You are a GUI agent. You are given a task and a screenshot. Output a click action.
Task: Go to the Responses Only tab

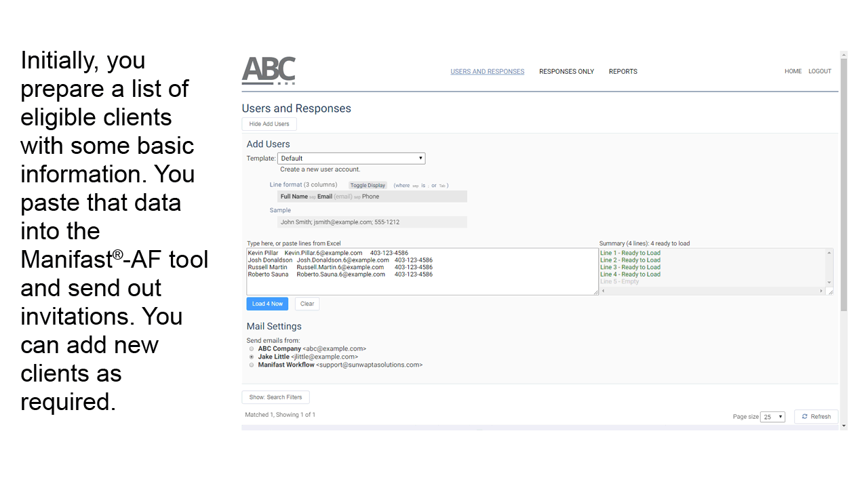(x=566, y=72)
